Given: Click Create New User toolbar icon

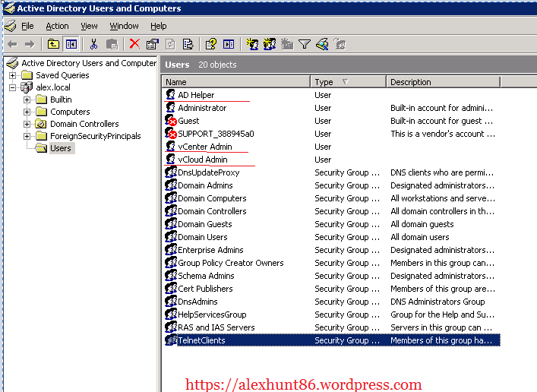Looking at the screenshot, I should click(252, 44).
